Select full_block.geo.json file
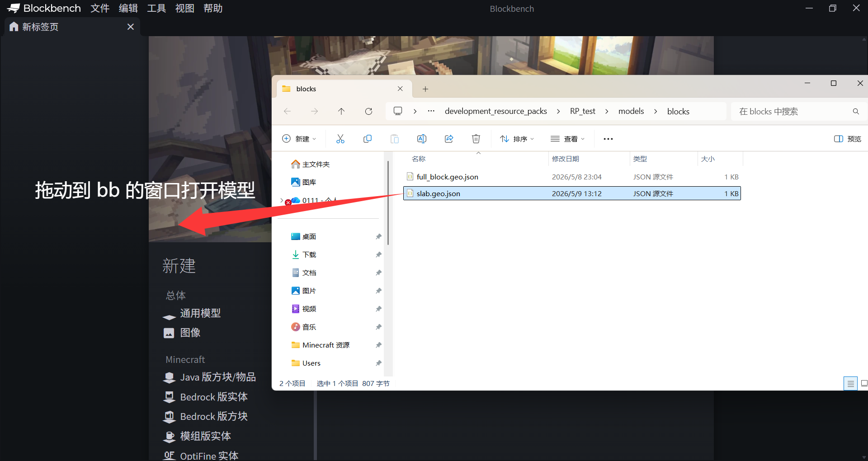The width and height of the screenshot is (868, 461). coord(572,177)
